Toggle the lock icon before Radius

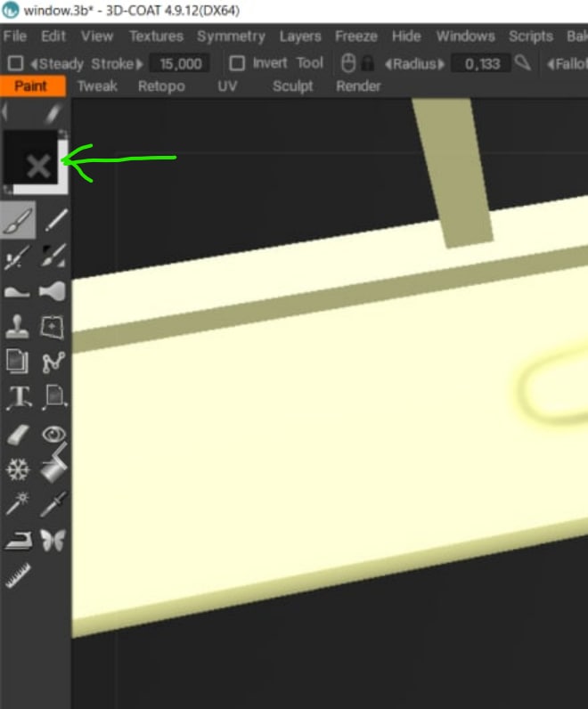[368, 63]
